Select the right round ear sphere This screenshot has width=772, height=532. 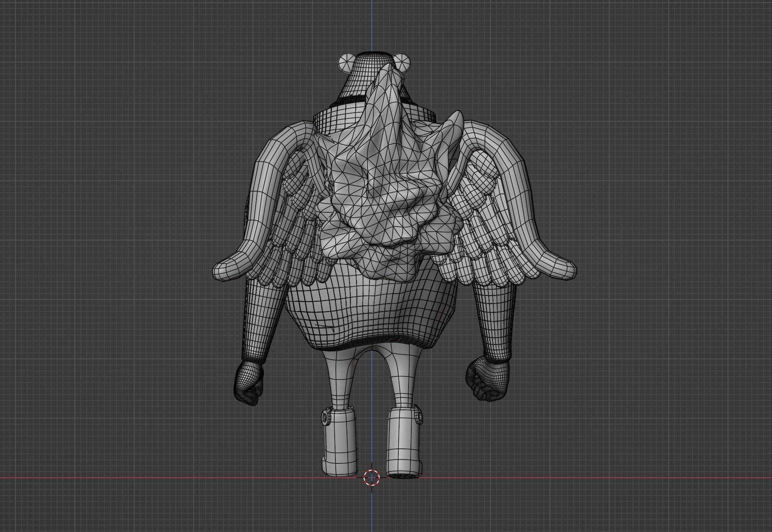pyautogui.click(x=401, y=62)
